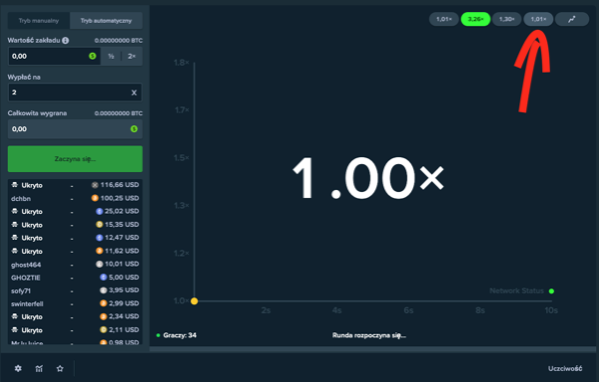Select the first 1,01× history pill
The image size is (599, 382).
[x=444, y=19]
